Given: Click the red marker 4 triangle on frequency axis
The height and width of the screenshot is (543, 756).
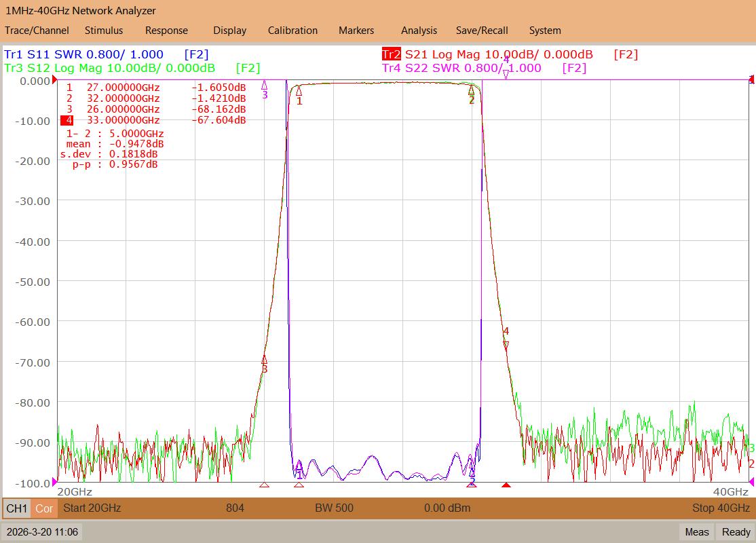Looking at the screenshot, I should [x=506, y=485].
